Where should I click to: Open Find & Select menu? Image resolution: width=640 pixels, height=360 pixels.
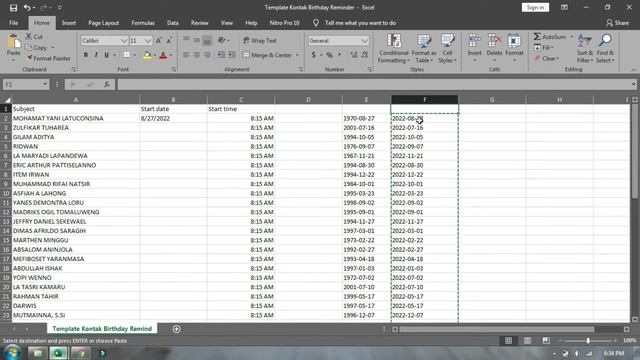[x=605, y=49]
